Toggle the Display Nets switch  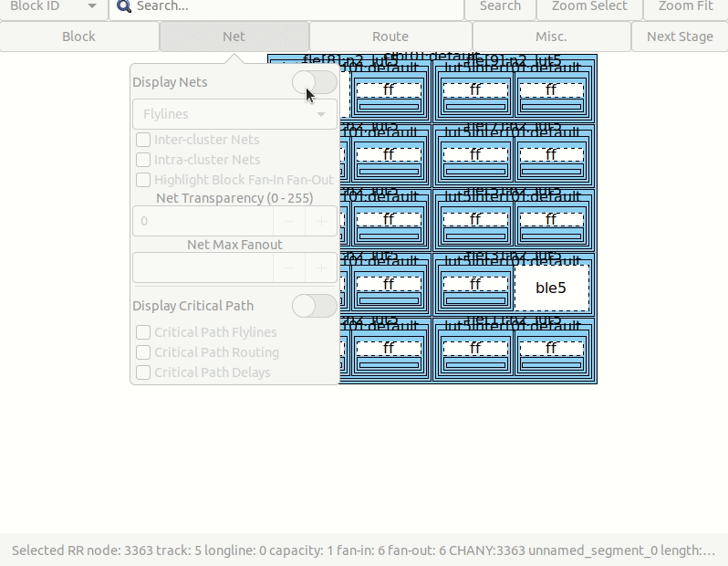(314, 82)
